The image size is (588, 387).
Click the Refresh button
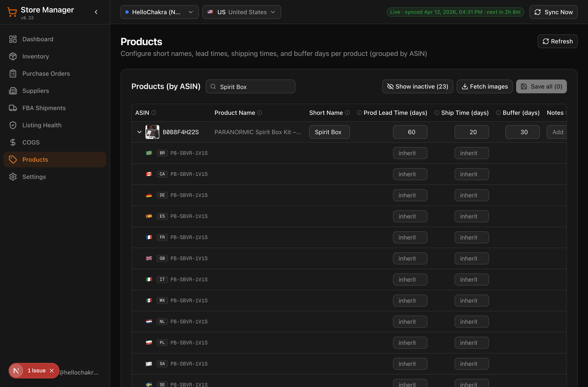557,41
